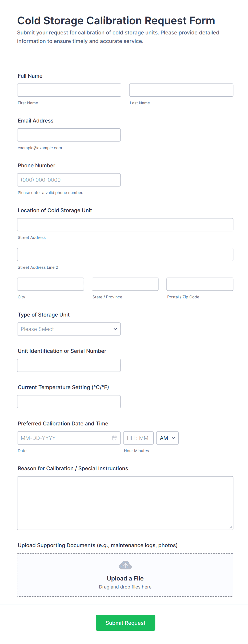Focus the Email Address field

click(x=69, y=135)
